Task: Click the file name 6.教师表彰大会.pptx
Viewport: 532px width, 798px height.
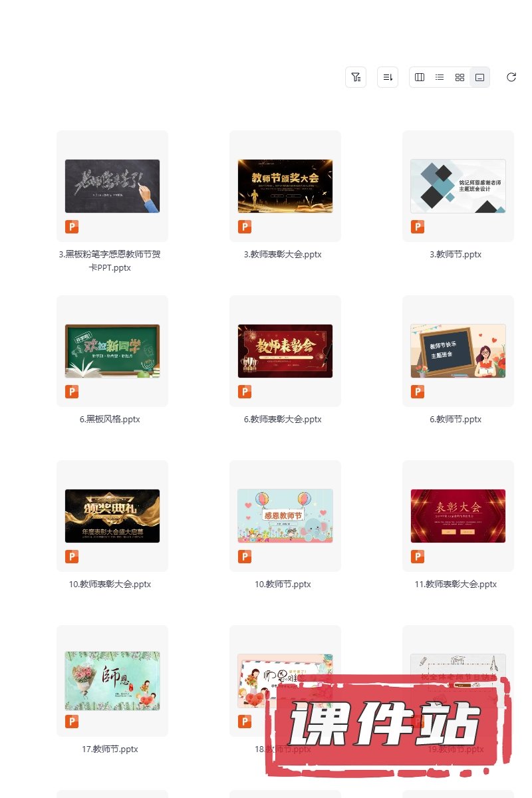Action: coord(283,420)
